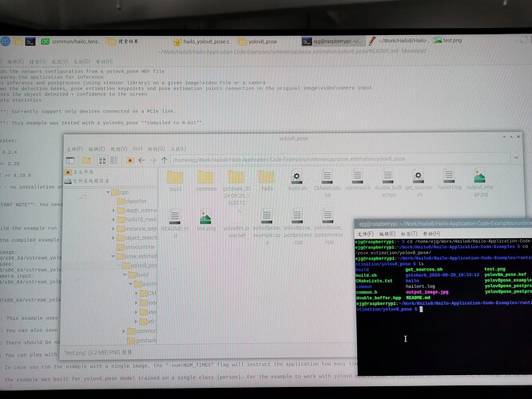Click new window icon in file manager toolbar
The height and width of the screenshot is (399, 532).
70,160
